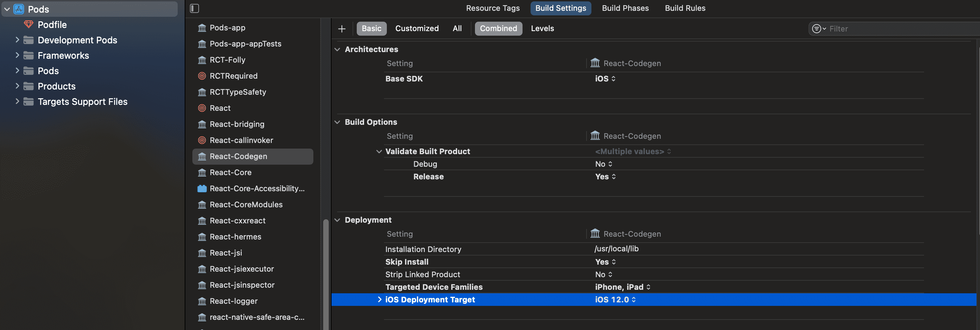The image size is (980, 330).
Task: Select the React-hermes library icon
Action: (x=202, y=237)
